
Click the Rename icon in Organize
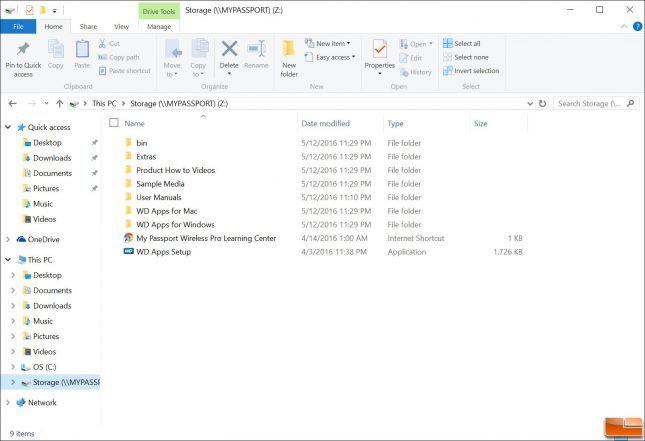(256, 49)
